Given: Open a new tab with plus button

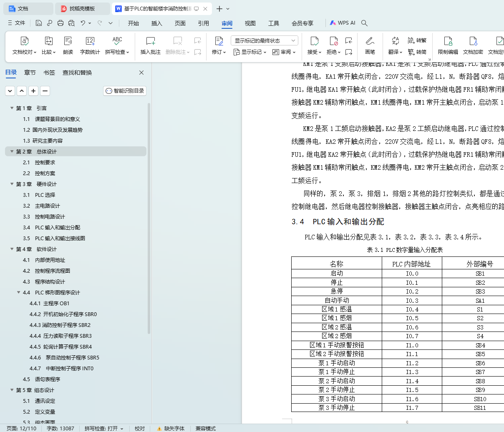Looking at the screenshot, I should click(x=219, y=8).
